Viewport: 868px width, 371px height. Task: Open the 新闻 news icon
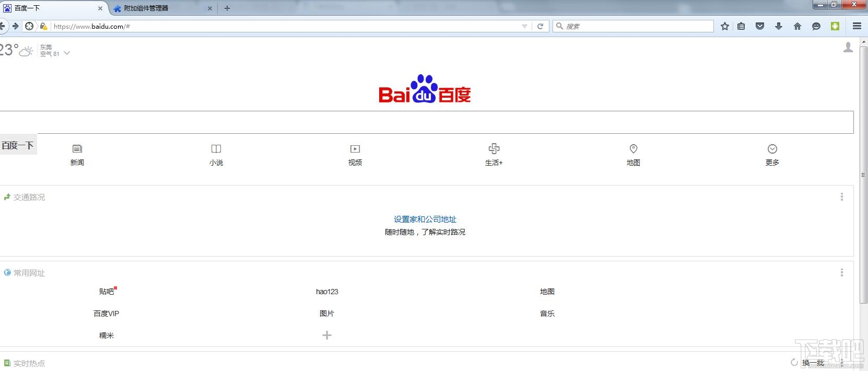point(77,149)
